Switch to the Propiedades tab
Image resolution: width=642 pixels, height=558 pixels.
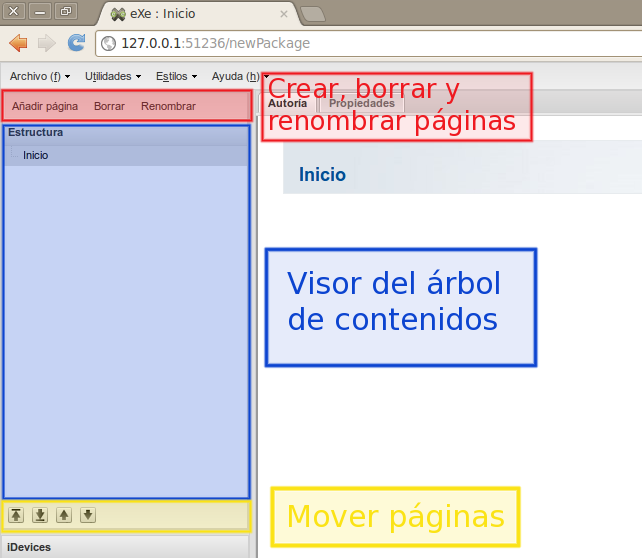point(362,103)
